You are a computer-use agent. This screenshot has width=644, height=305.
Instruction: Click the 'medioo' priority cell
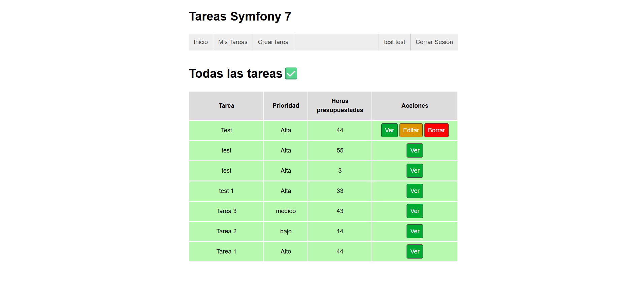coord(286,211)
